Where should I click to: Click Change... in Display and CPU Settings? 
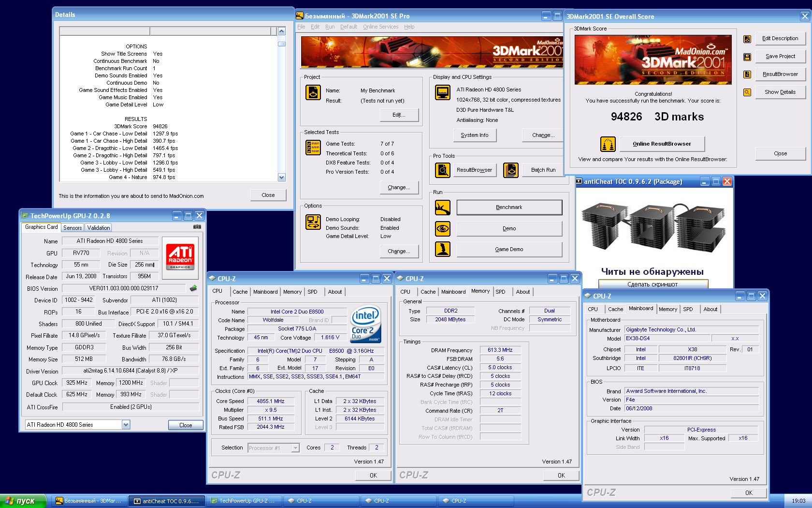click(x=543, y=135)
